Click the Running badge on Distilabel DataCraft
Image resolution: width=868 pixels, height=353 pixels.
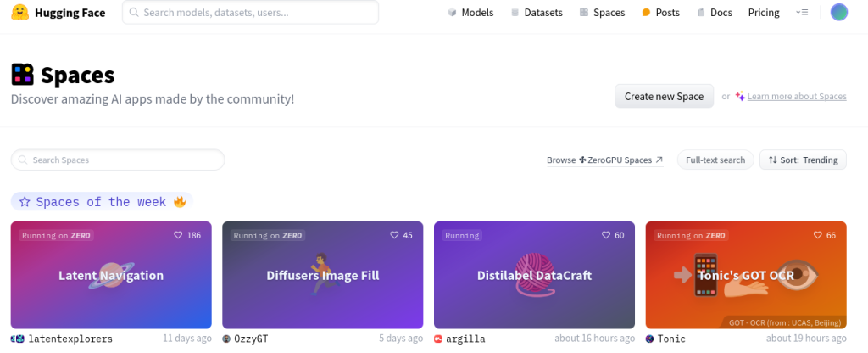pos(462,236)
